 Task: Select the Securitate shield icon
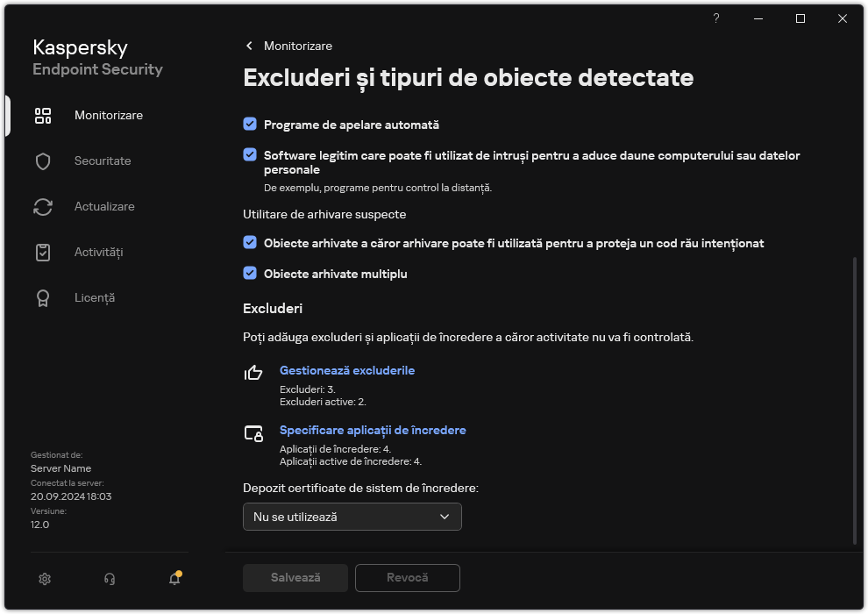click(x=42, y=161)
